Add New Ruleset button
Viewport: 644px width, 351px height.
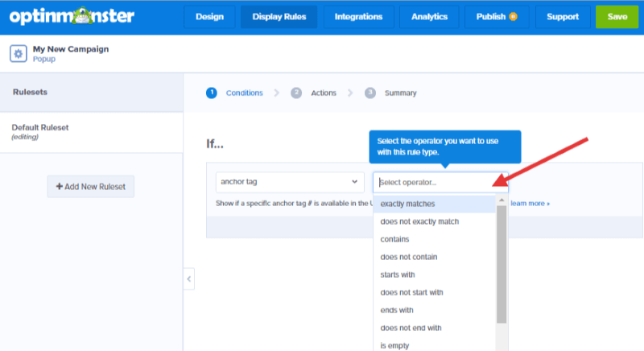tap(91, 187)
